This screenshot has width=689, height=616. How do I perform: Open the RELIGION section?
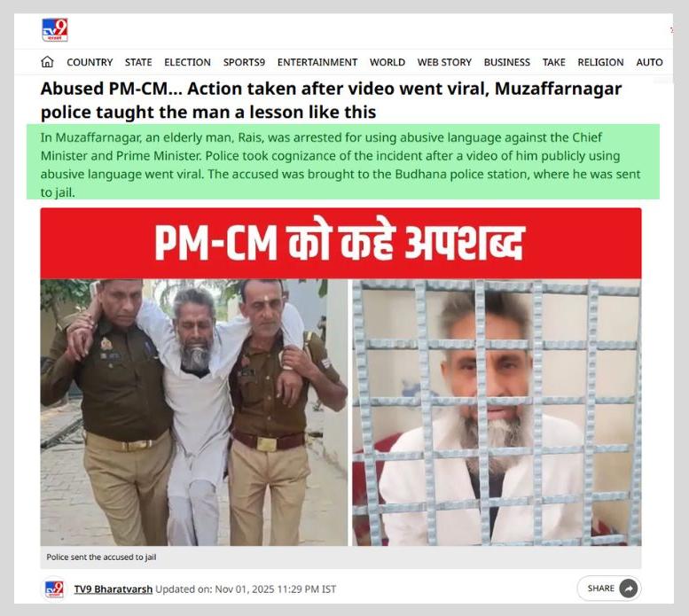pos(600,62)
